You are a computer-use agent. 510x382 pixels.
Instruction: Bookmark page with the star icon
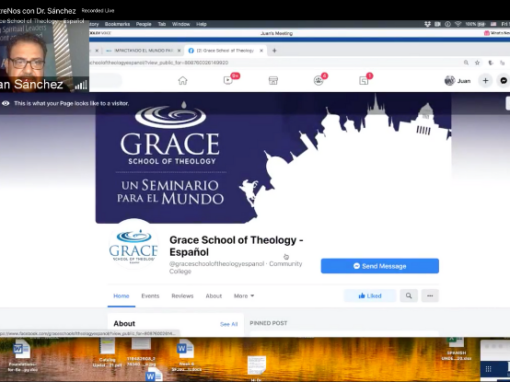pyautogui.click(x=477, y=63)
